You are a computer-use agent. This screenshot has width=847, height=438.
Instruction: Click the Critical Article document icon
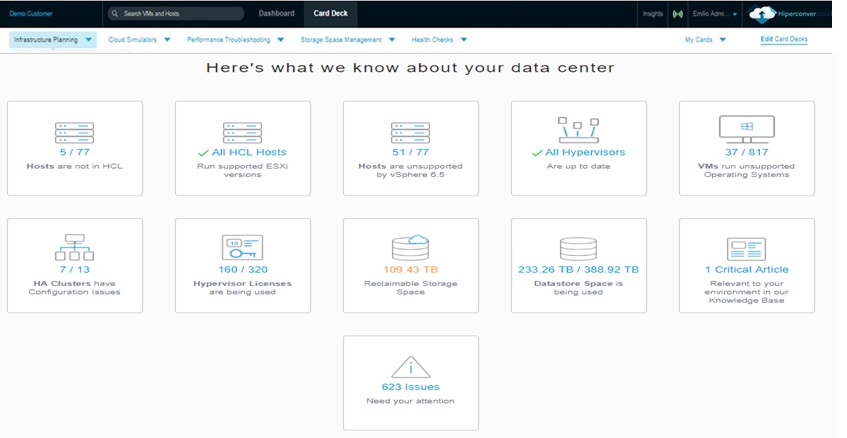[746, 249]
